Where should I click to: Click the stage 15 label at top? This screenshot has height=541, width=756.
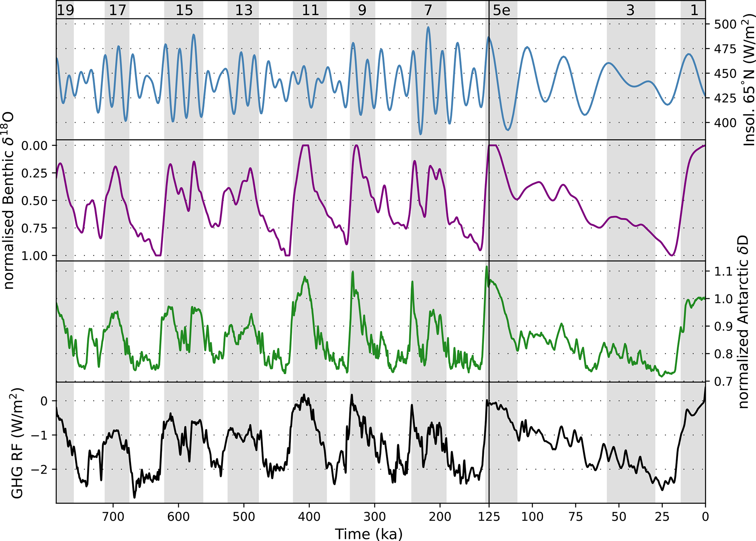coord(184,10)
